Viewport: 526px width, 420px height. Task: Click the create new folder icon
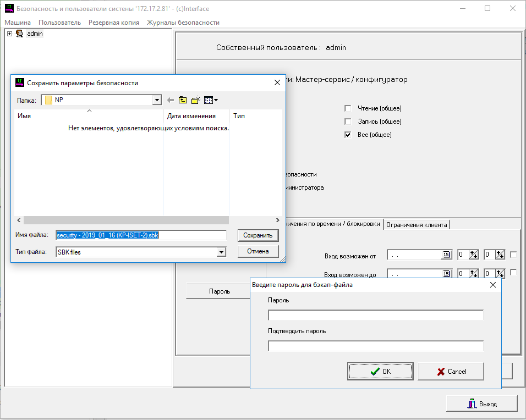[195, 100]
